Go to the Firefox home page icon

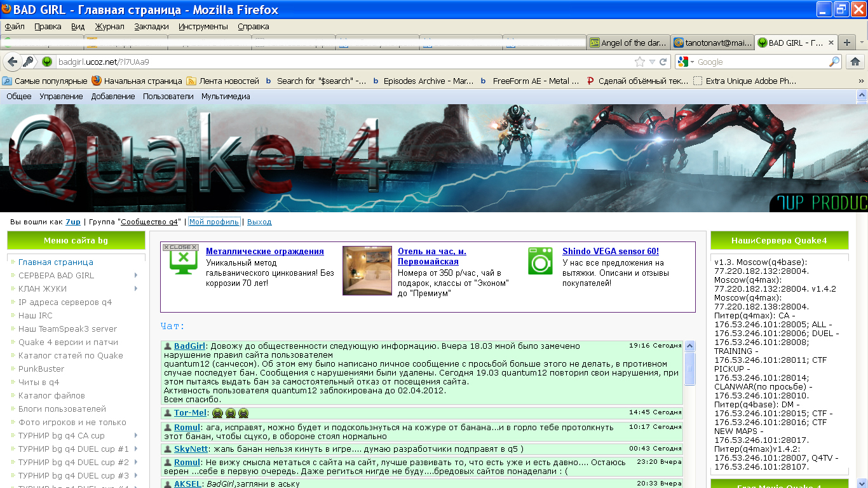[855, 62]
